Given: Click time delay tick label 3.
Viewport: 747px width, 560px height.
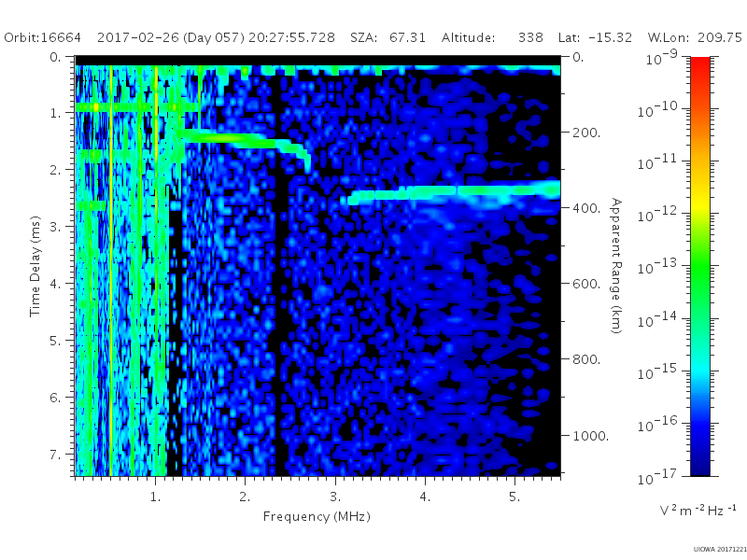Looking at the screenshot, I should 56,227.
